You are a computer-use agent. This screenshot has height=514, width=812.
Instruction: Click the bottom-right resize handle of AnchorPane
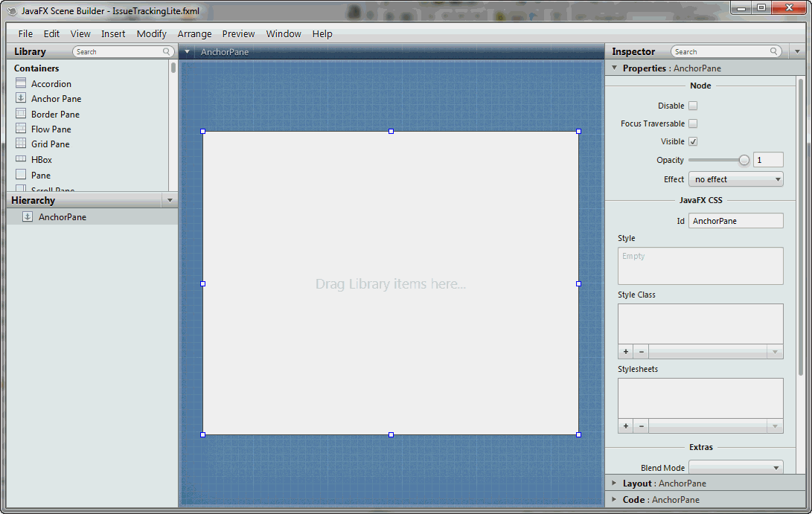(578, 435)
